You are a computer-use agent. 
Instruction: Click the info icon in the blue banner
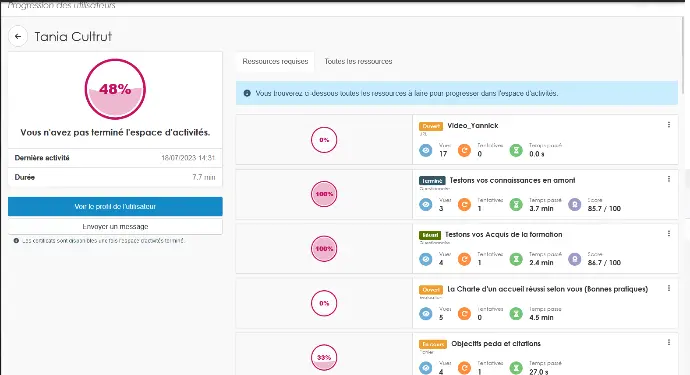coord(247,93)
